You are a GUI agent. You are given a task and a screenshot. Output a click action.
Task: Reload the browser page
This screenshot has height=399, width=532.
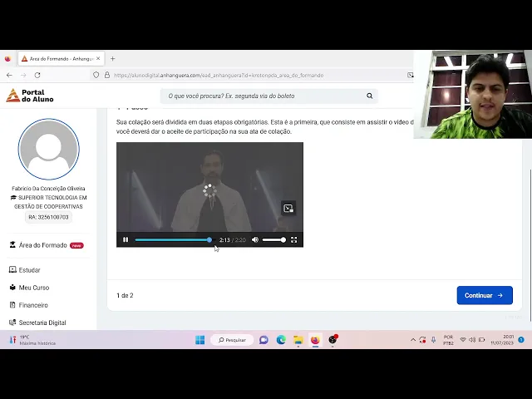pyautogui.click(x=37, y=75)
